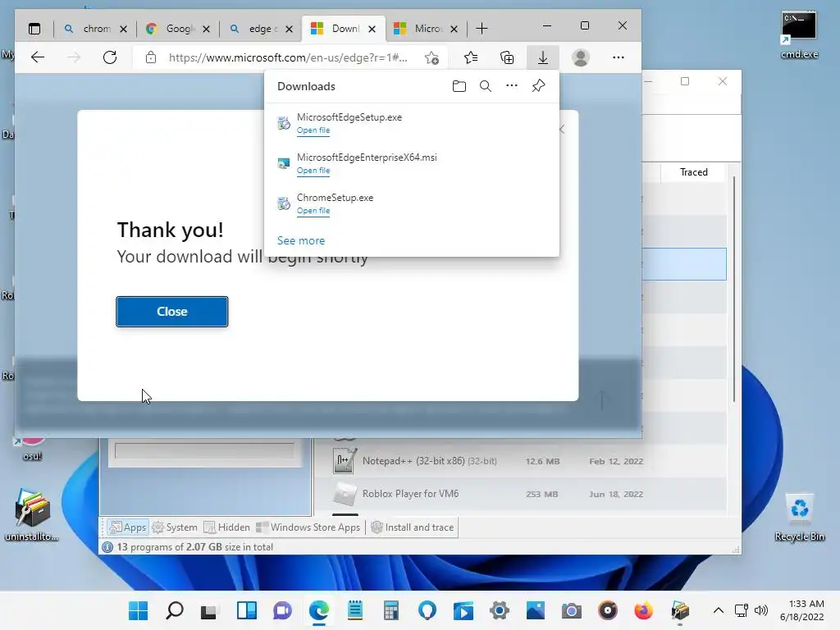Click the Traced column header

(694, 172)
